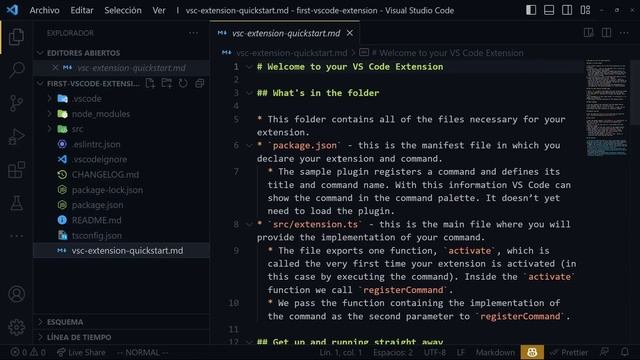Change encoding UTF-8

(435, 352)
